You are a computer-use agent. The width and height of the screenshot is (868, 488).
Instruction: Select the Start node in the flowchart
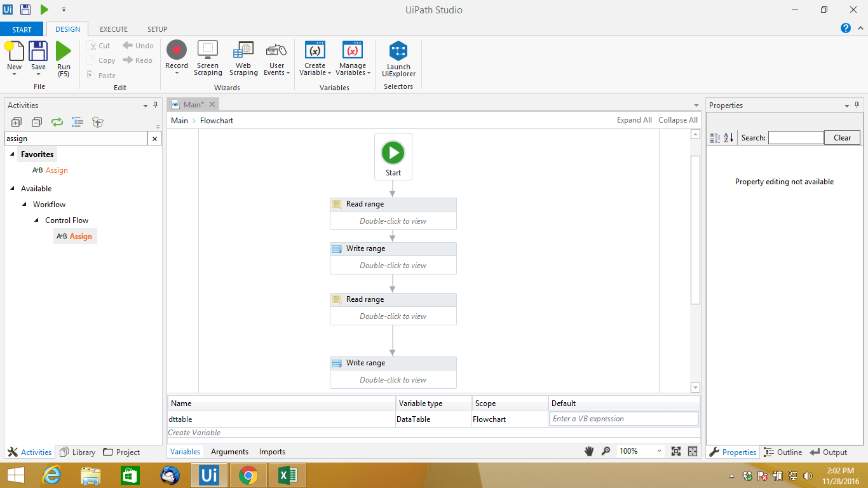click(393, 156)
